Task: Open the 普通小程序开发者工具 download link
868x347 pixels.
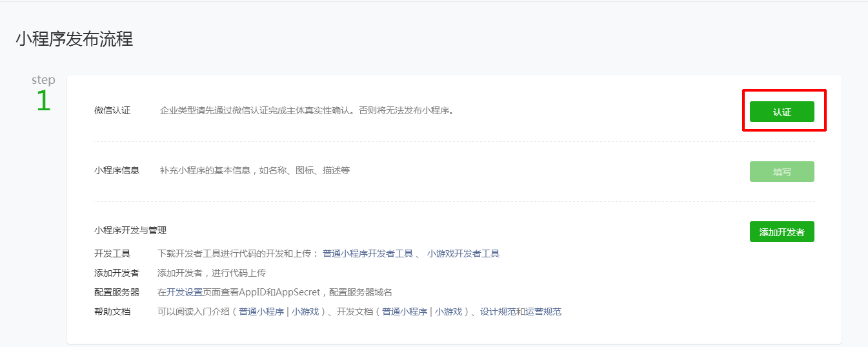Action: (x=367, y=253)
